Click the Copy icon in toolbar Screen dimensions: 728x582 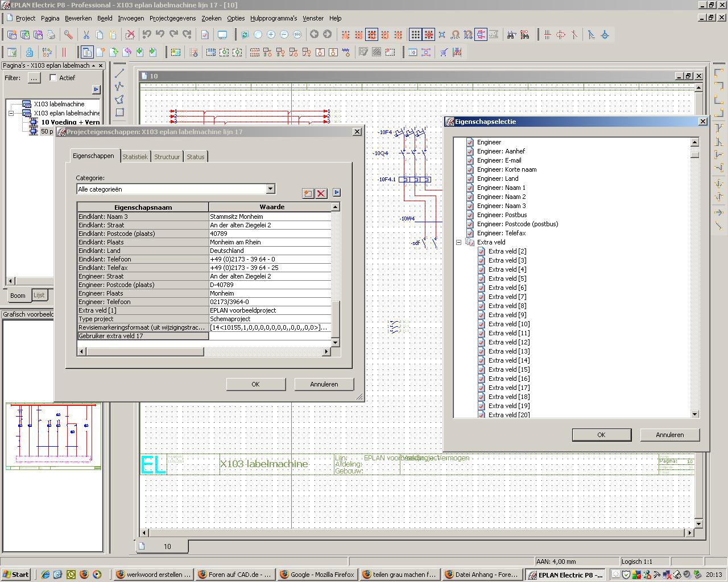click(100, 35)
